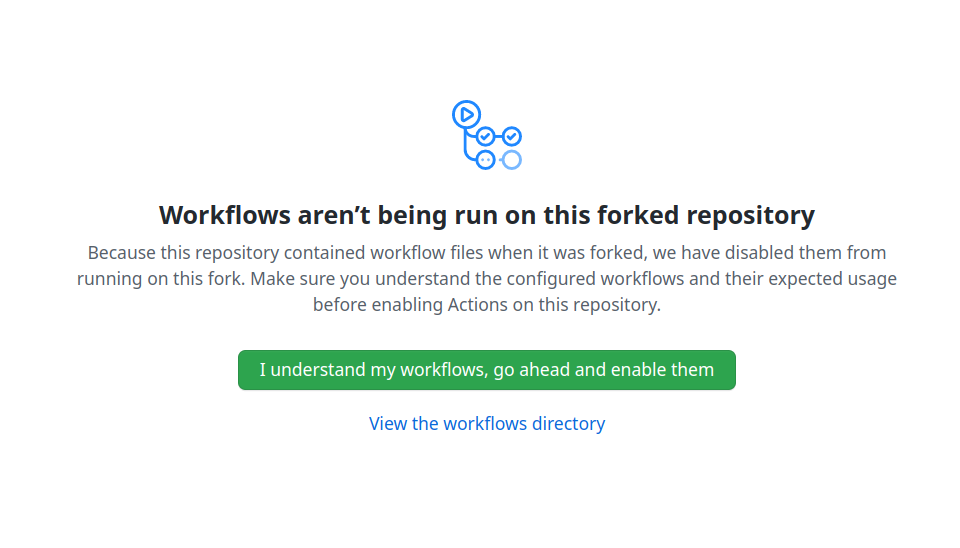The height and width of the screenshot is (548, 960).
Task: Click the play circle in the Actions icon
Action: click(x=466, y=114)
